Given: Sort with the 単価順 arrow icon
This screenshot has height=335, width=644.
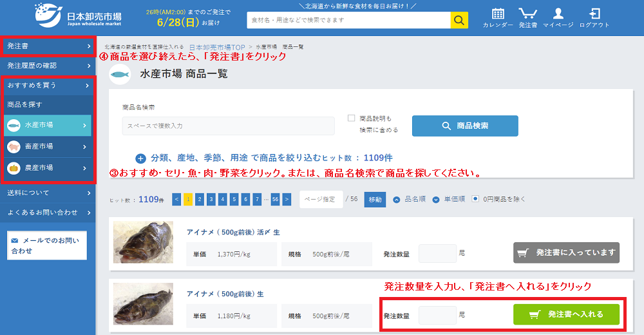Looking at the screenshot, I should (x=436, y=200).
